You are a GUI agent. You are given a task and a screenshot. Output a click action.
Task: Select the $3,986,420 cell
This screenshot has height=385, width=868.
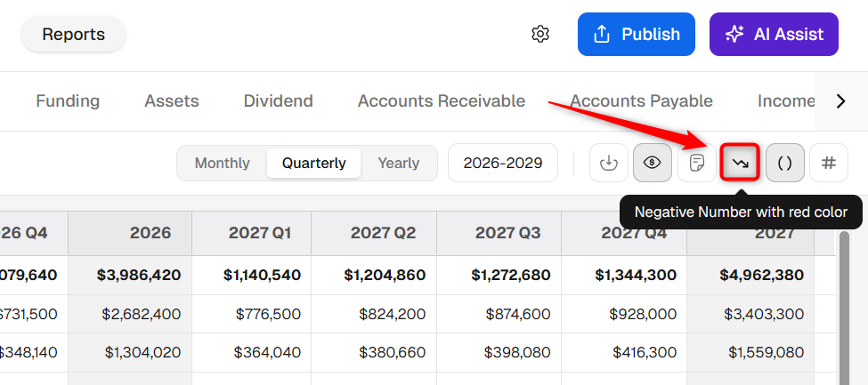coord(130,275)
